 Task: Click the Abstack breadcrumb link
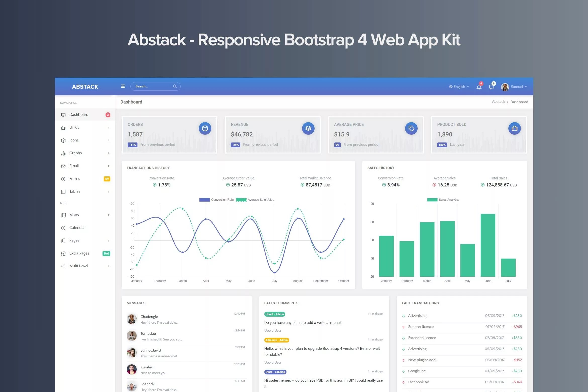[x=498, y=102]
